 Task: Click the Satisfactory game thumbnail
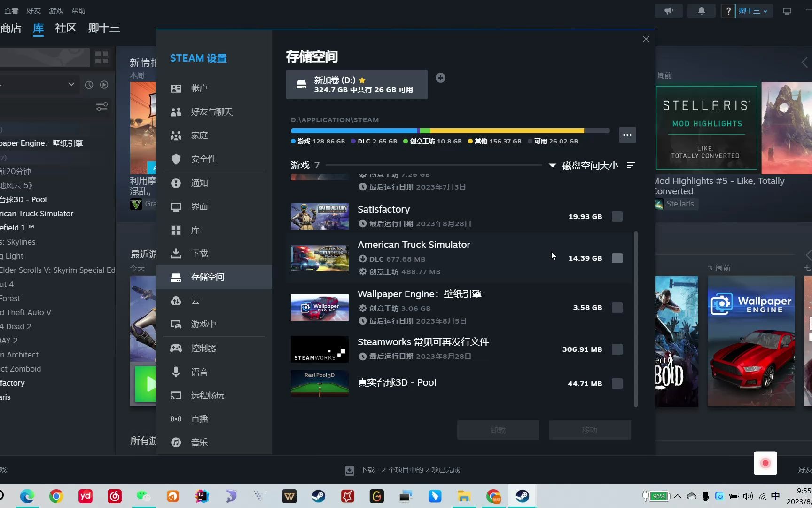pos(320,216)
